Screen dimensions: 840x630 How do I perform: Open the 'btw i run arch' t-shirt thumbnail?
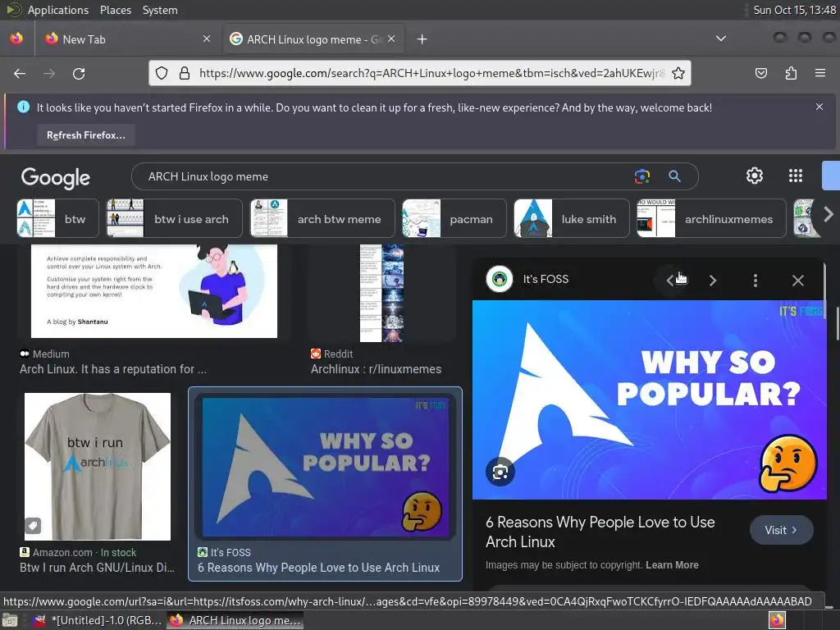point(98,467)
